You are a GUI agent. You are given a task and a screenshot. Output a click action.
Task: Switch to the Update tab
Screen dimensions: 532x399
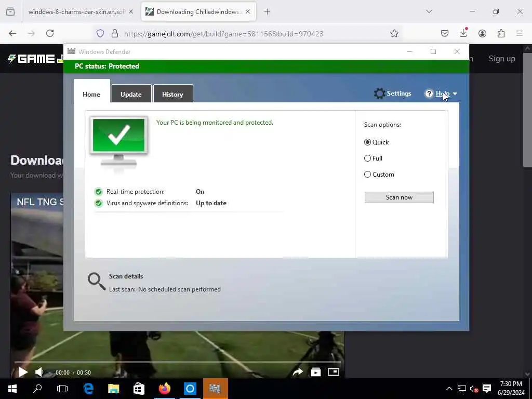[x=131, y=94]
